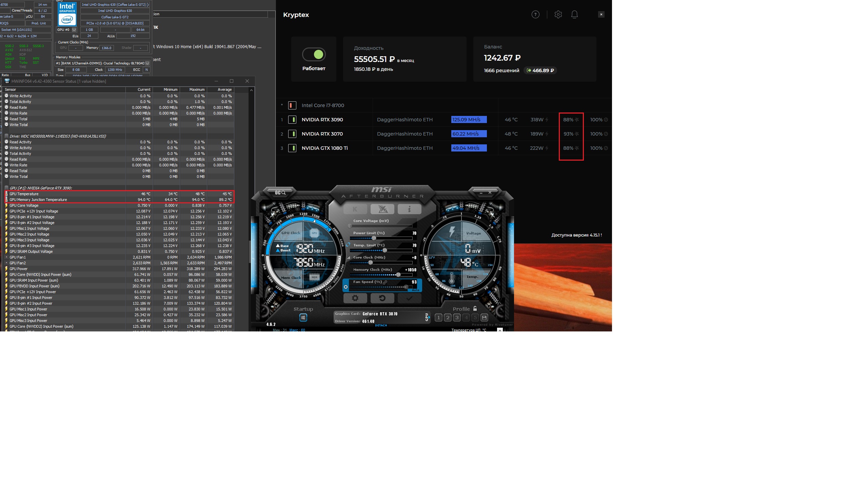Click Afterburner Core Clock slider handle
Screen dimensions: 868x488
[371, 263]
